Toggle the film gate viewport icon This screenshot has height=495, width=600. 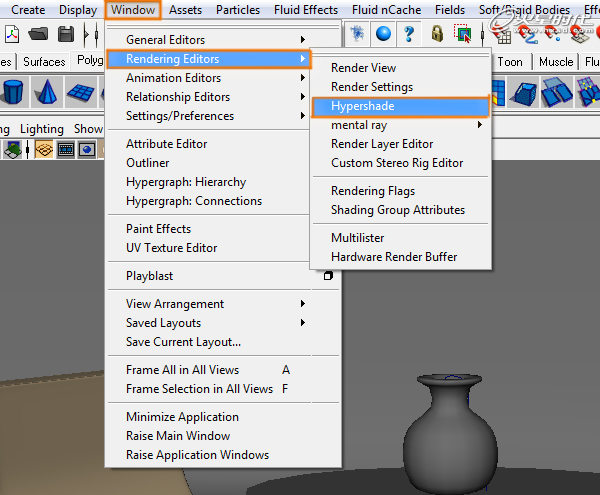66,149
